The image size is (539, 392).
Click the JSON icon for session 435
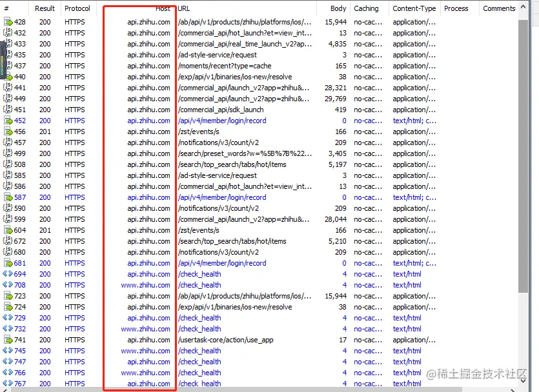(x=8, y=55)
